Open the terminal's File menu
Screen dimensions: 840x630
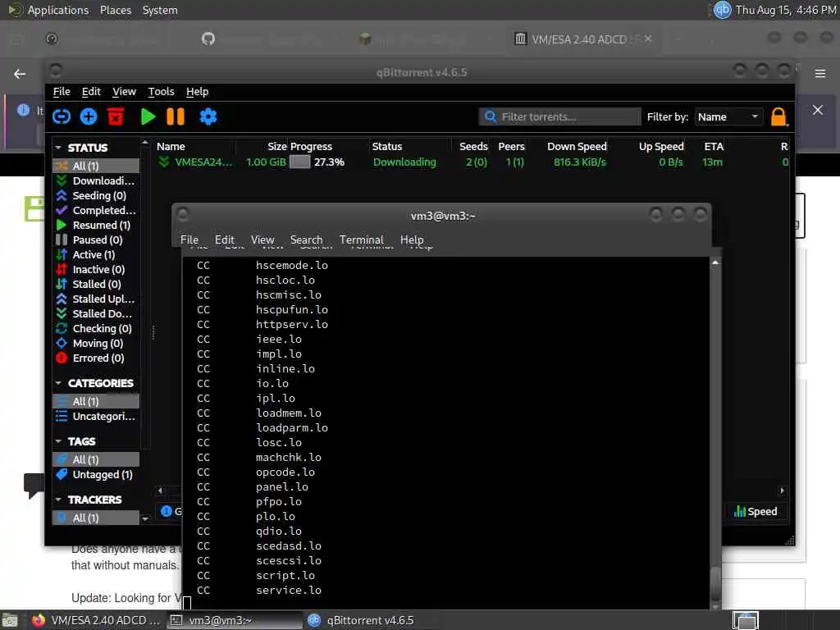click(x=189, y=240)
